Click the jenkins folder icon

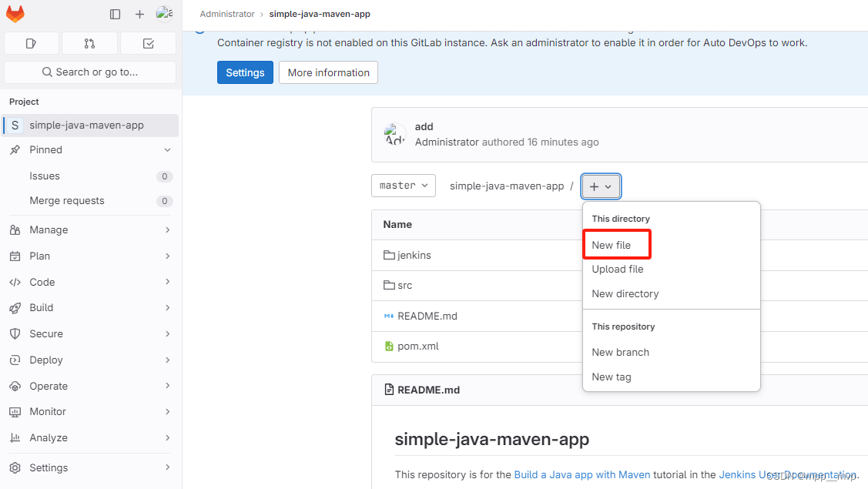pyautogui.click(x=389, y=255)
